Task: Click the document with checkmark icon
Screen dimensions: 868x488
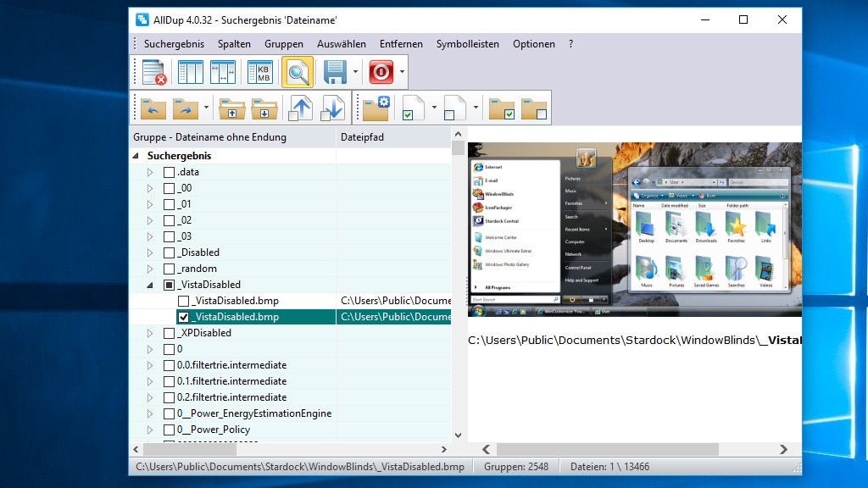Action: coord(413,108)
